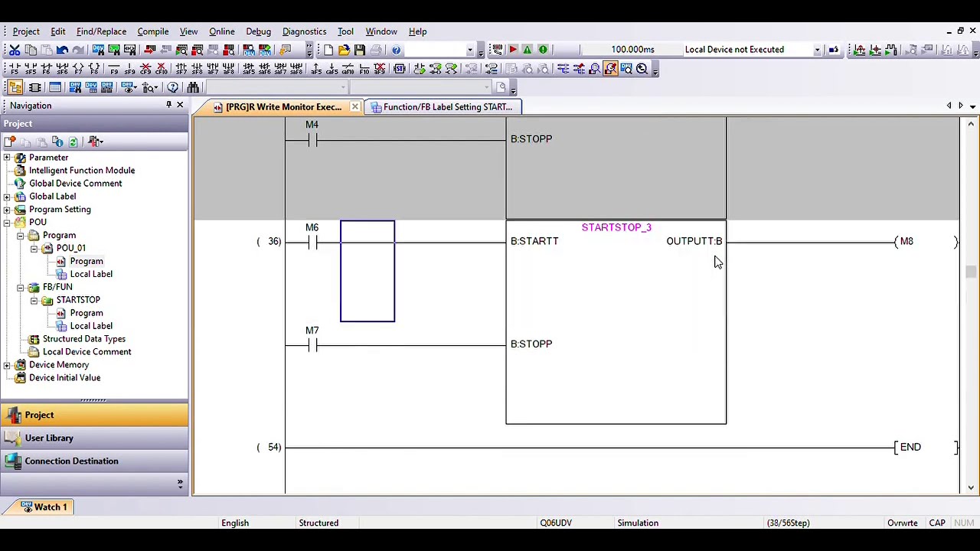
Task: Select Structured Data Types tree item
Action: pyautogui.click(x=84, y=339)
